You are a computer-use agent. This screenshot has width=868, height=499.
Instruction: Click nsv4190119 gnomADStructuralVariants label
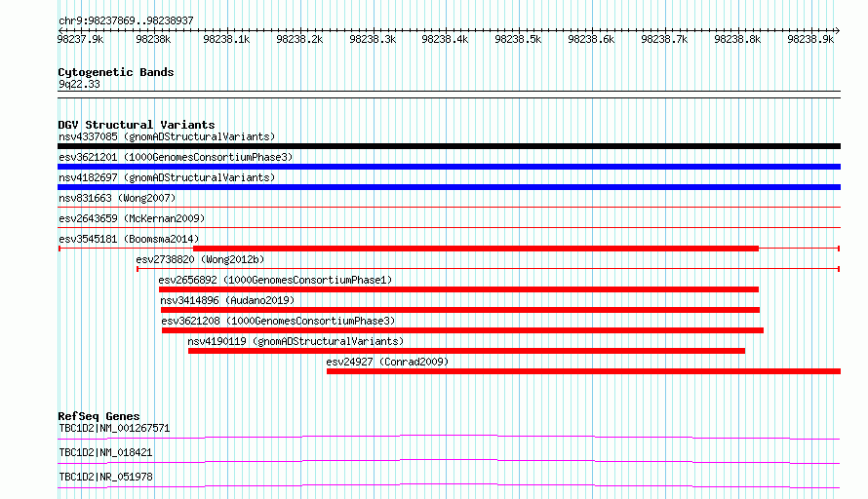296,341
